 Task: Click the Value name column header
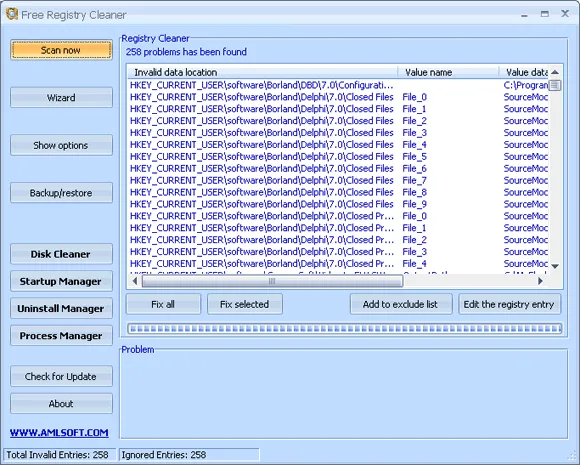(x=448, y=72)
